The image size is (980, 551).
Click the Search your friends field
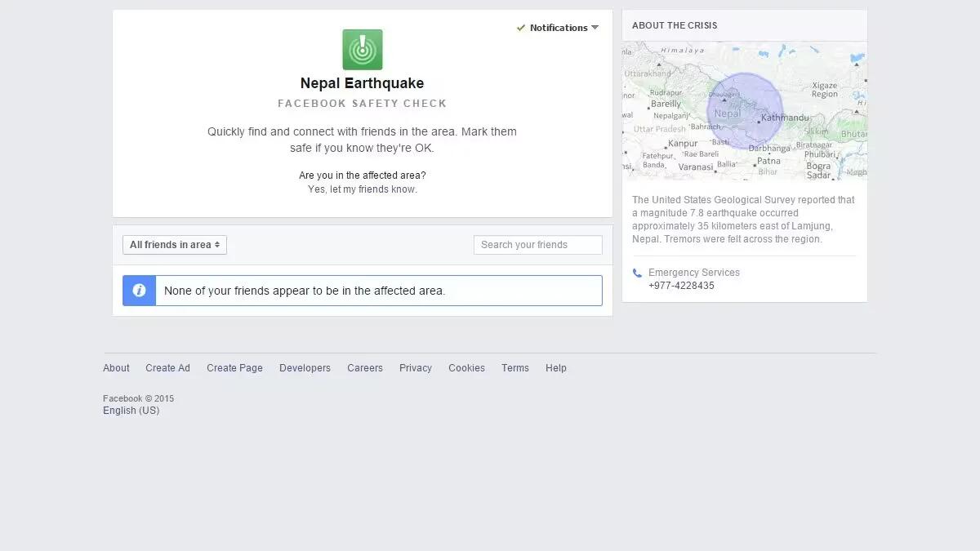[x=538, y=245]
